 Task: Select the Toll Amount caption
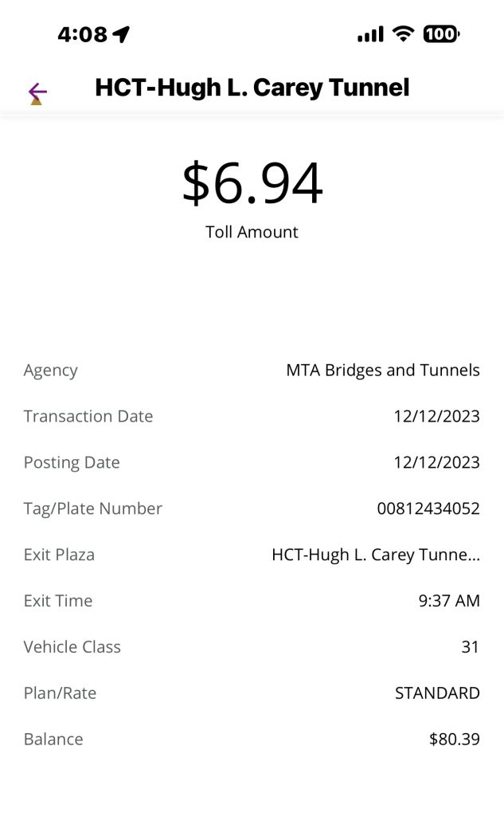[252, 232]
